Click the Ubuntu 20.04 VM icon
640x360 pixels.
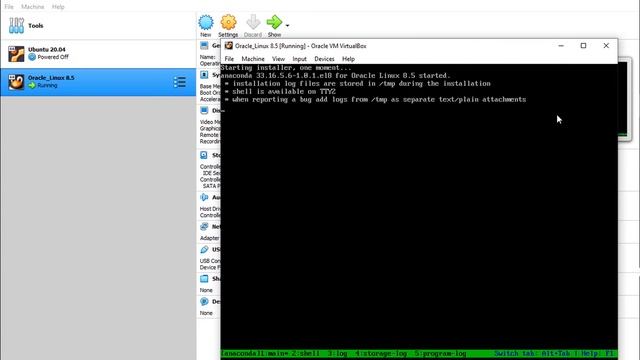(x=16, y=54)
